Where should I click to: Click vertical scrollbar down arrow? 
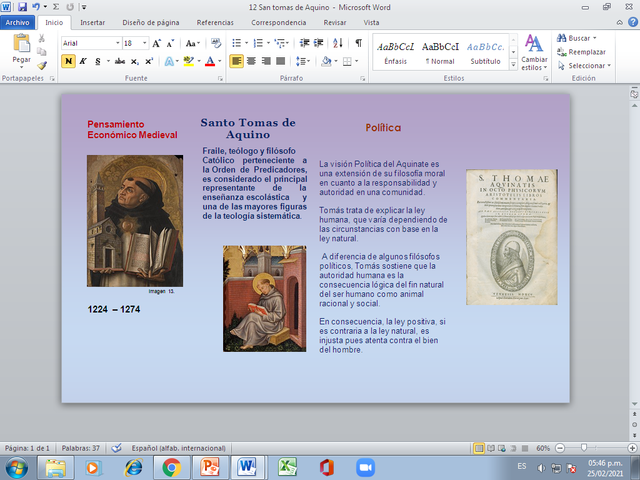[x=634, y=404]
